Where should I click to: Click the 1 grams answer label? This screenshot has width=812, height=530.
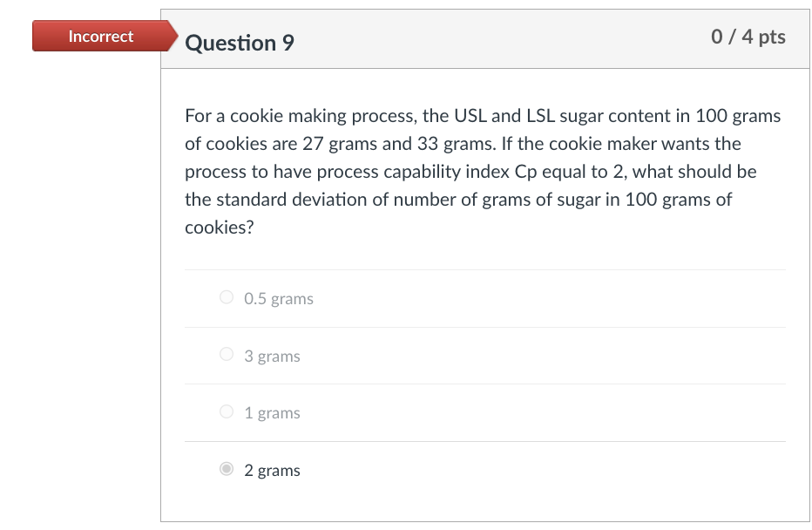[x=272, y=412]
